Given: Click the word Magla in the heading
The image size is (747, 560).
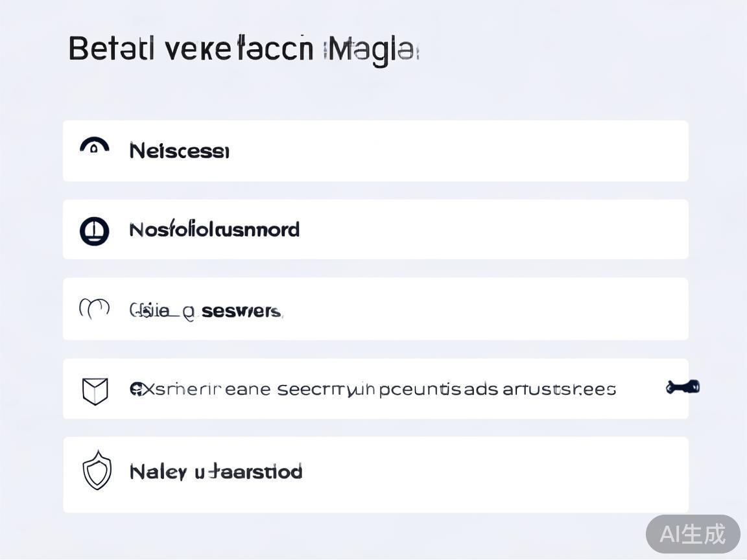Looking at the screenshot, I should pos(371,51).
